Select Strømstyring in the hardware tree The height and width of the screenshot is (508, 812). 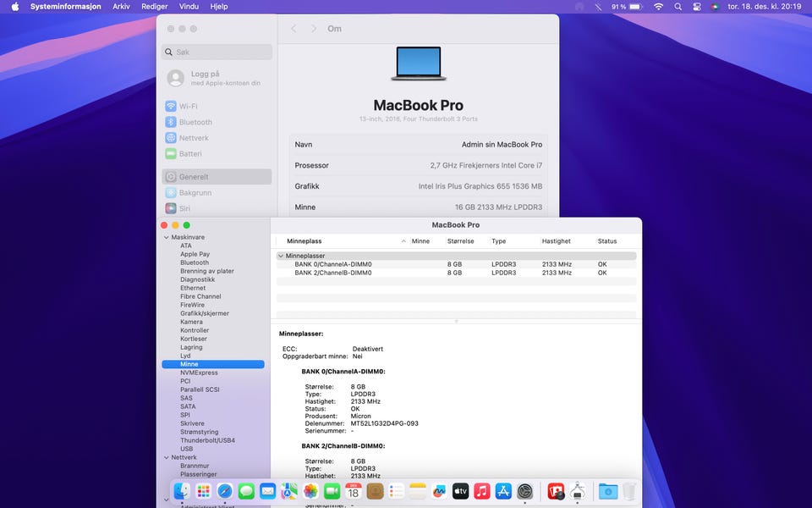click(x=200, y=433)
